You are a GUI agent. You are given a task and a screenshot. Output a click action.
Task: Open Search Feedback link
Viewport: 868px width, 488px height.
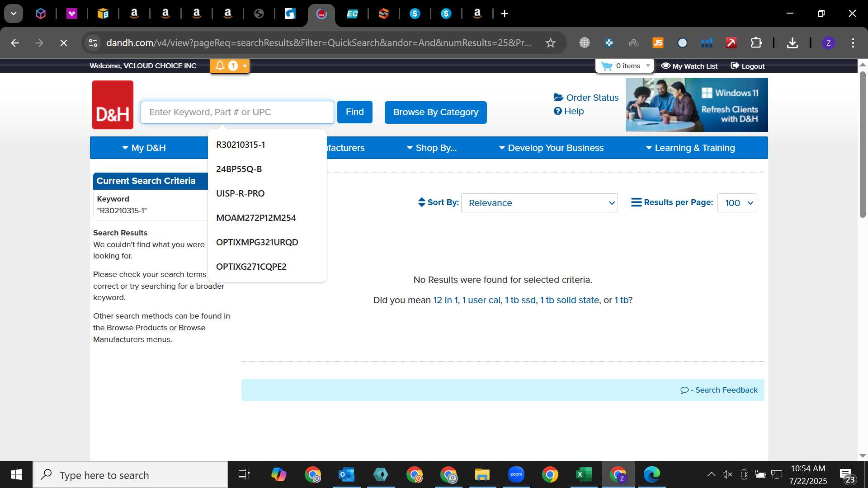coord(719,390)
